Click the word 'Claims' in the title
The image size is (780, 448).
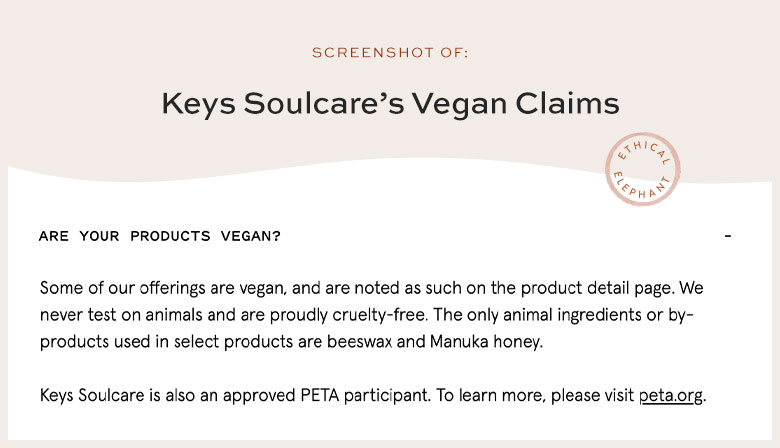tap(568, 104)
